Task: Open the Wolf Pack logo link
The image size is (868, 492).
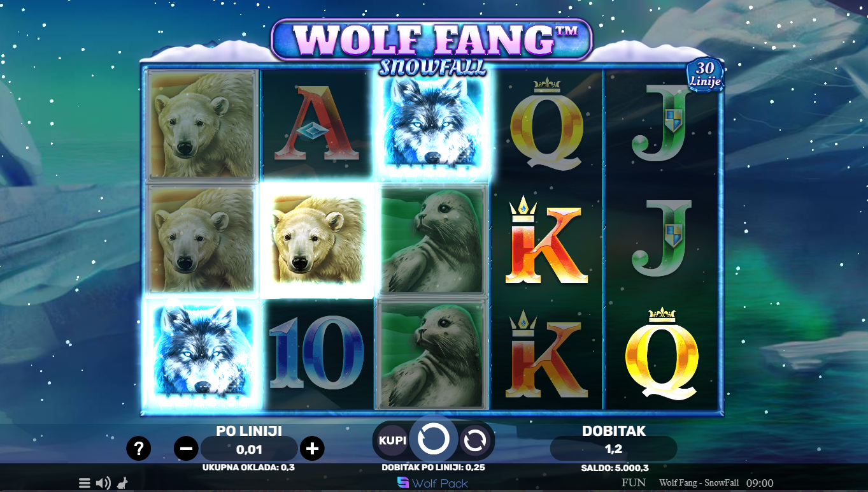Action: coord(432,483)
